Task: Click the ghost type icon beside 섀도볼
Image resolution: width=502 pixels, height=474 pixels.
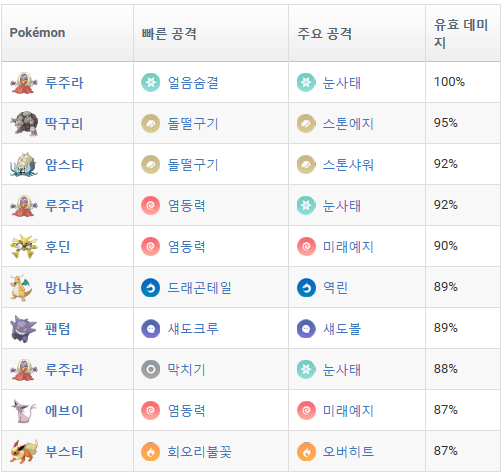Action: (x=306, y=328)
